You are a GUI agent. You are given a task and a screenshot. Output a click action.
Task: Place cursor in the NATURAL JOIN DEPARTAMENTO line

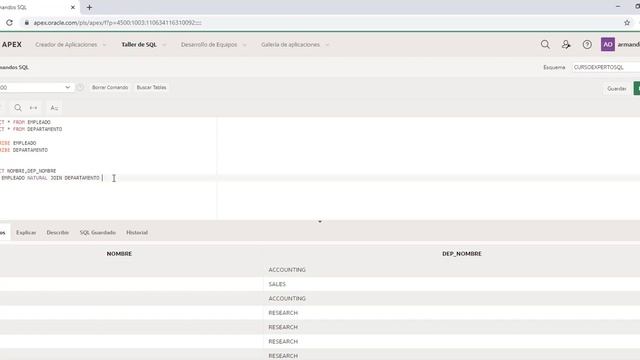pyautogui.click(x=51, y=178)
